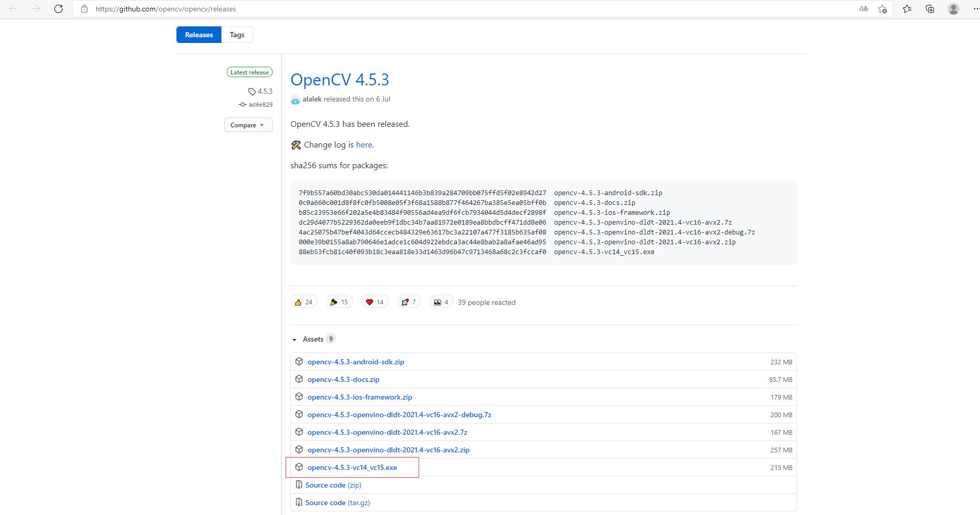Screen dimensions: 980x515
Task: Click 'sha256 sums for packages:' text
Action: coord(339,166)
